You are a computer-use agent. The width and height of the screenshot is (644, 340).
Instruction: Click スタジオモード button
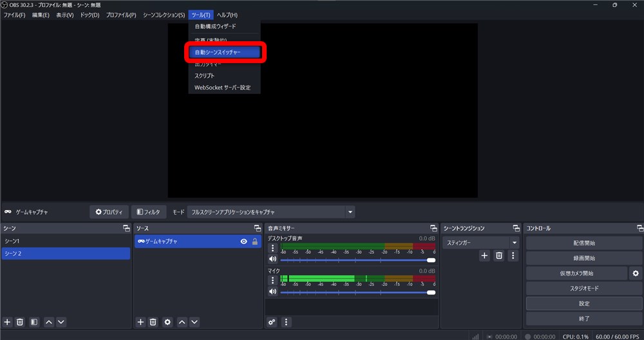[584, 288]
